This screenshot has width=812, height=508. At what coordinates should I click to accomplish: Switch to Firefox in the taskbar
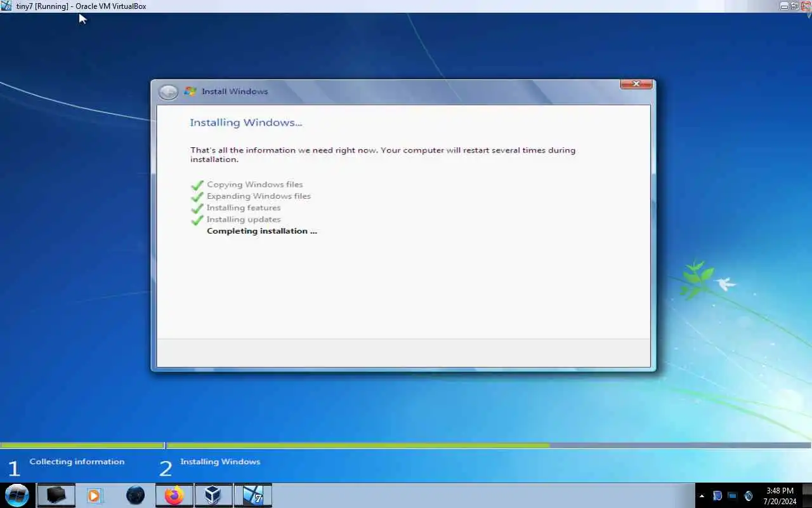[x=174, y=495]
